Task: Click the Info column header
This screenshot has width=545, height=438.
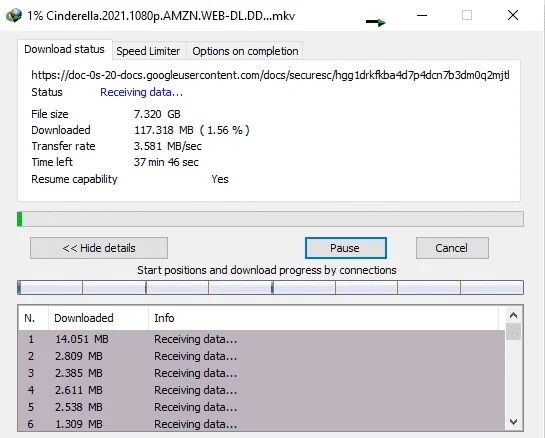Action: (x=323, y=318)
